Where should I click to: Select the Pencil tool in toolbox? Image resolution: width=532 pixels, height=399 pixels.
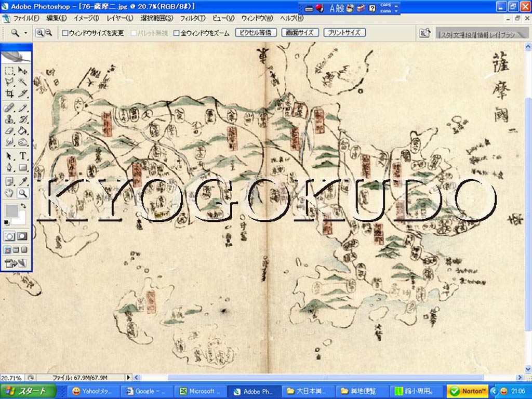[x=22, y=108]
